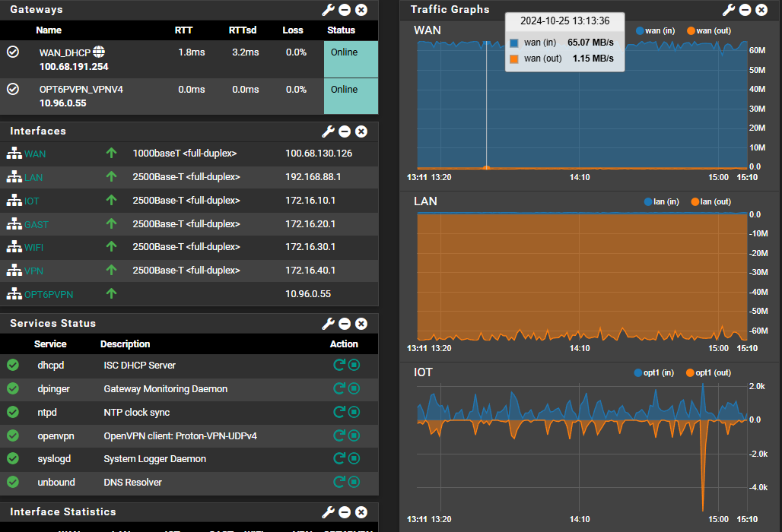The height and width of the screenshot is (532, 782).
Task: Restart the unbound DNS Resolver service
Action: tap(339, 482)
